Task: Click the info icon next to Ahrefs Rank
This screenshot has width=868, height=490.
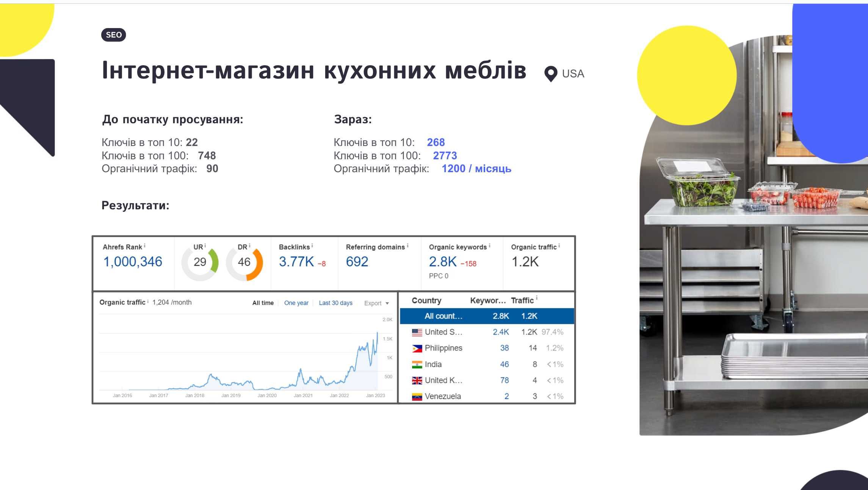Action: tap(144, 246)
